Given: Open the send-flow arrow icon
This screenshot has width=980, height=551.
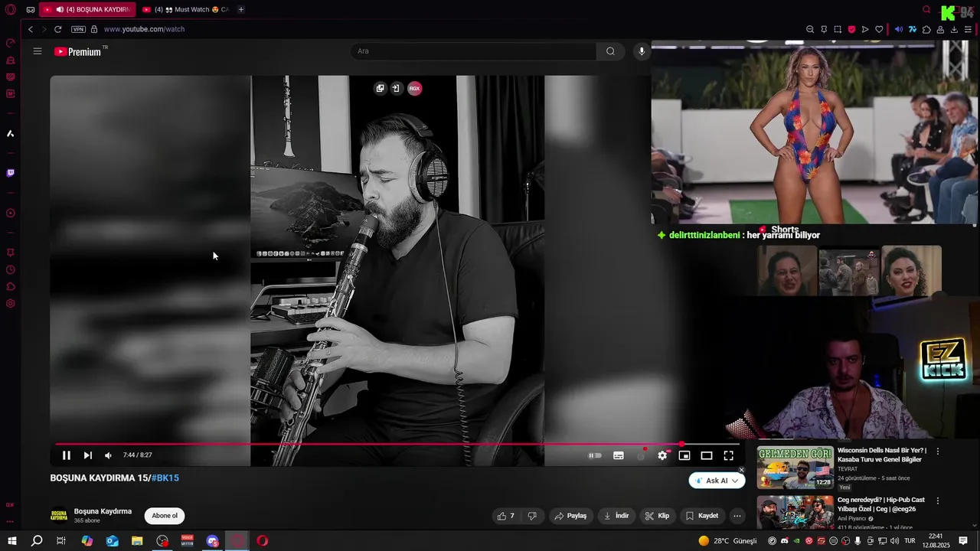Looking at the screenshot, I should [x=865, y=29].
